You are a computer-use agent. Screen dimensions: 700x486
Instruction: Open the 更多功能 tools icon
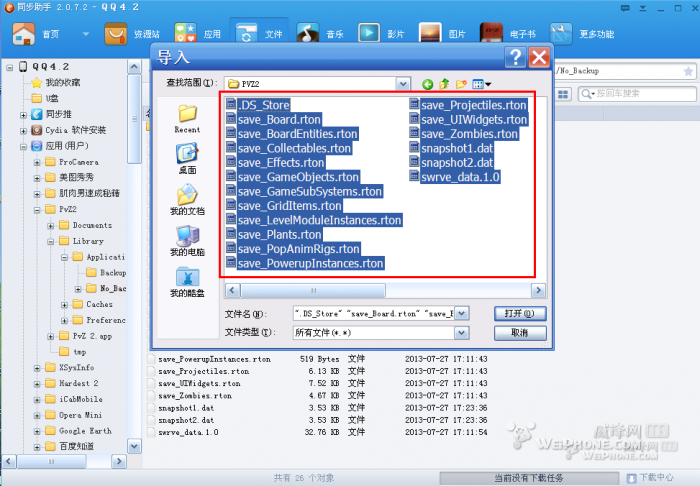click(561, 34)
